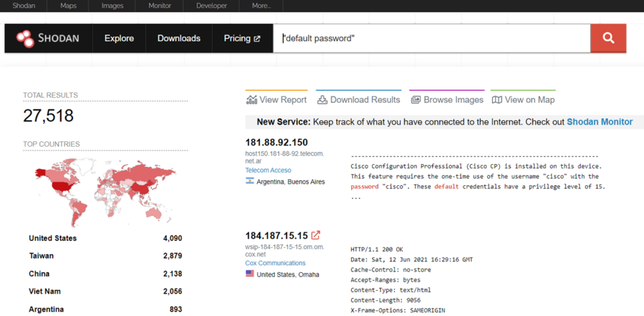Open result IP 181.88.92.150
644x316 pixels.
click(x=277, y=143)
